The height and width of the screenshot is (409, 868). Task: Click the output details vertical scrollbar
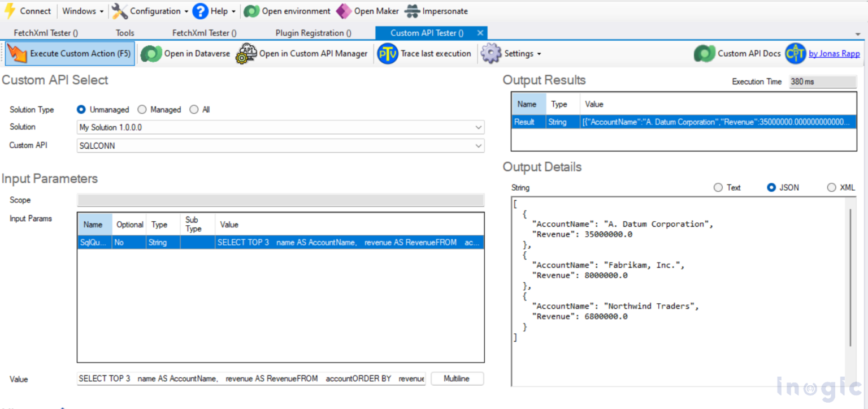point(850,277)
